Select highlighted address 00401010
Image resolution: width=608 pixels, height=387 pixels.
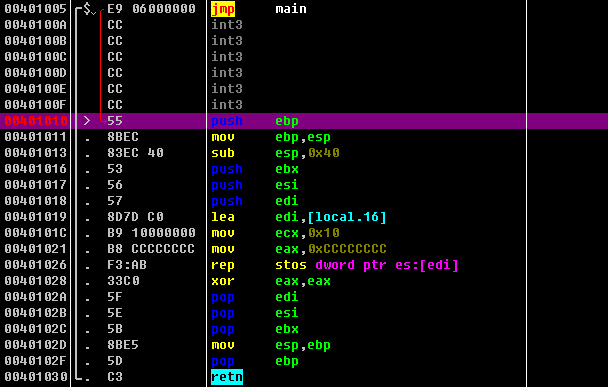click(36, 121)
